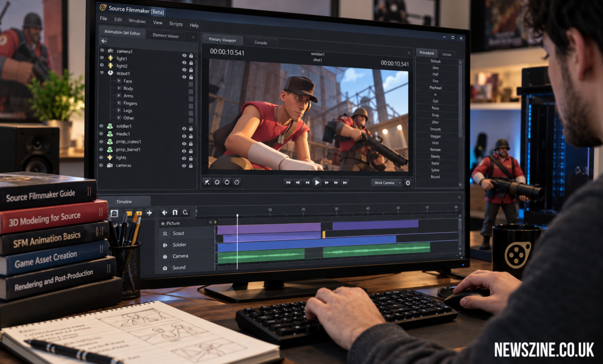
Task: Expand the Other control group
Action: (119, 117)
